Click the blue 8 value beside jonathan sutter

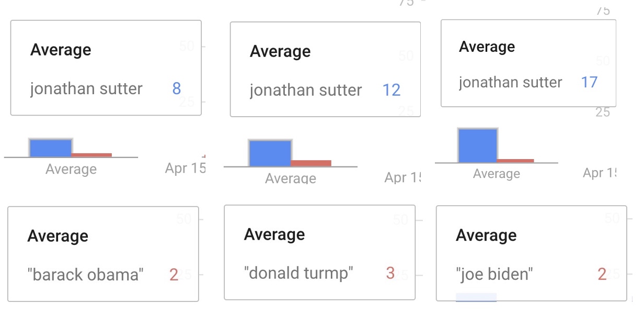click(177, 88)
